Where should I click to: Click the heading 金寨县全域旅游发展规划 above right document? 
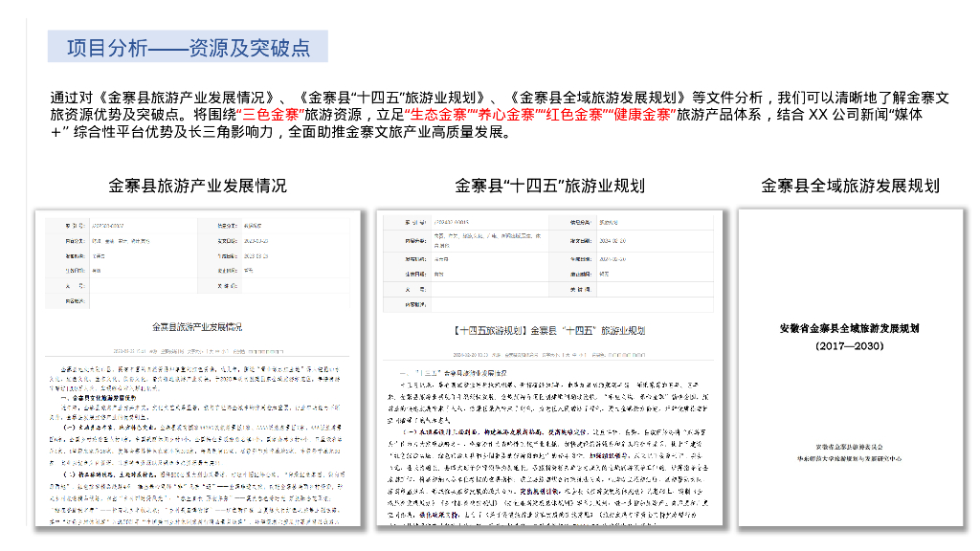tap(850, 186)
